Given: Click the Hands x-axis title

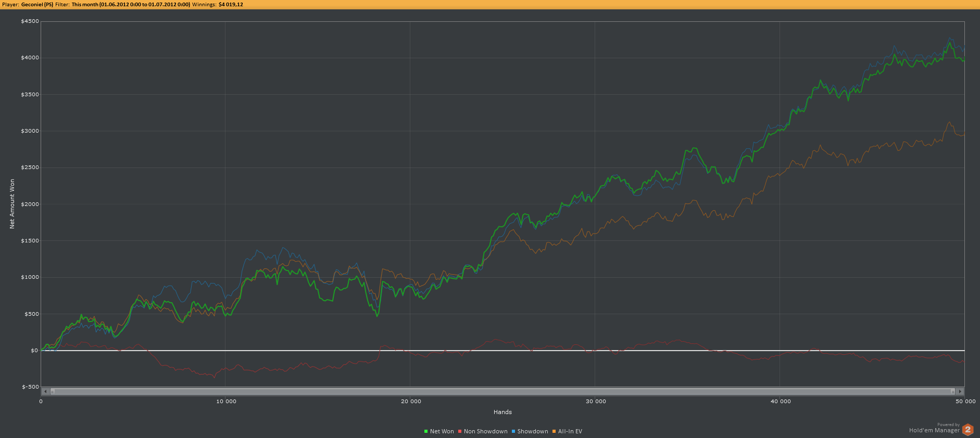Looking at the screenshot, I should click(502, 412).
